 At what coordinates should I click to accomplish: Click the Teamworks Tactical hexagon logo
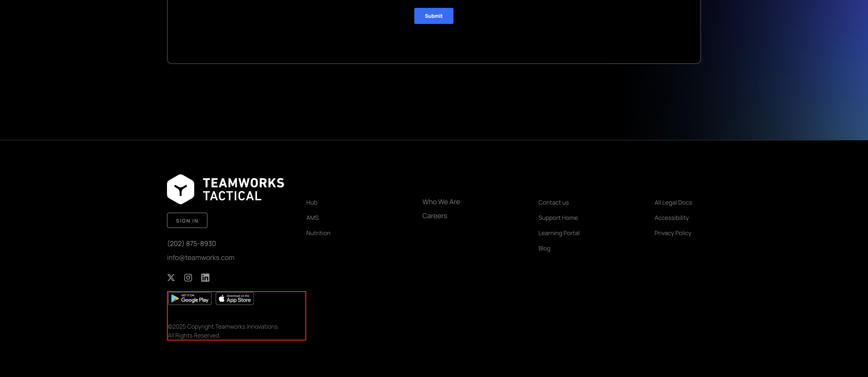[x=181, y=189]
